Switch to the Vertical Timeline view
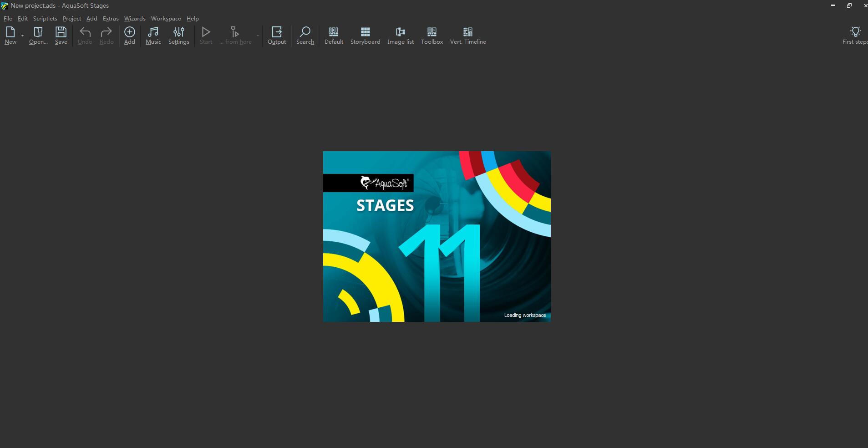Image resolution: width=868 pixels, height=448 pixels. (467, 35)
